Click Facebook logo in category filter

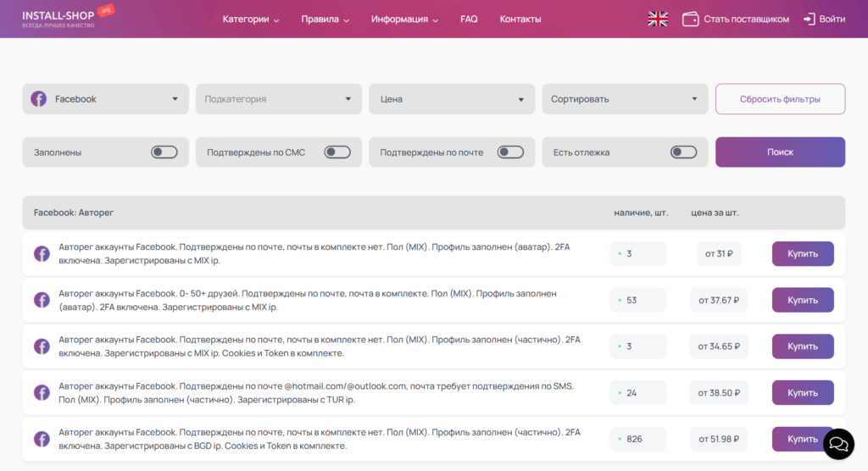pos(39,99)
